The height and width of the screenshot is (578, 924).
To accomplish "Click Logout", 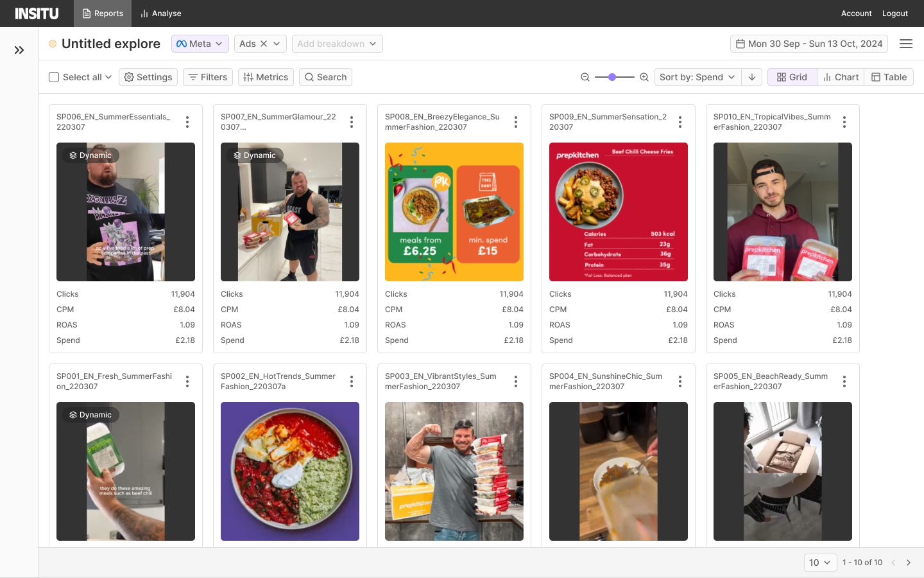I will tap(895, 13).
